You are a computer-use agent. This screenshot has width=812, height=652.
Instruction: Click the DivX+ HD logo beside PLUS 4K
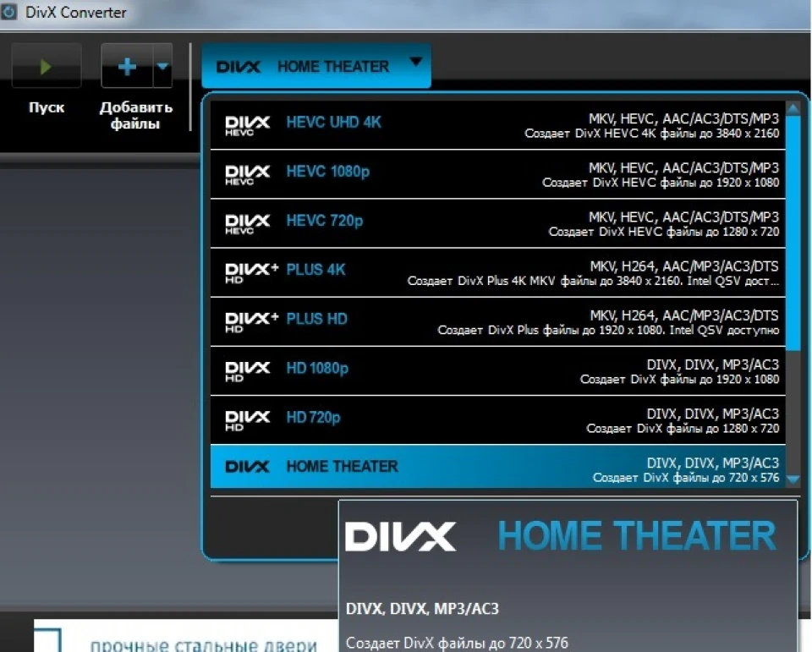pyautogui.click(x=252, y=273)
